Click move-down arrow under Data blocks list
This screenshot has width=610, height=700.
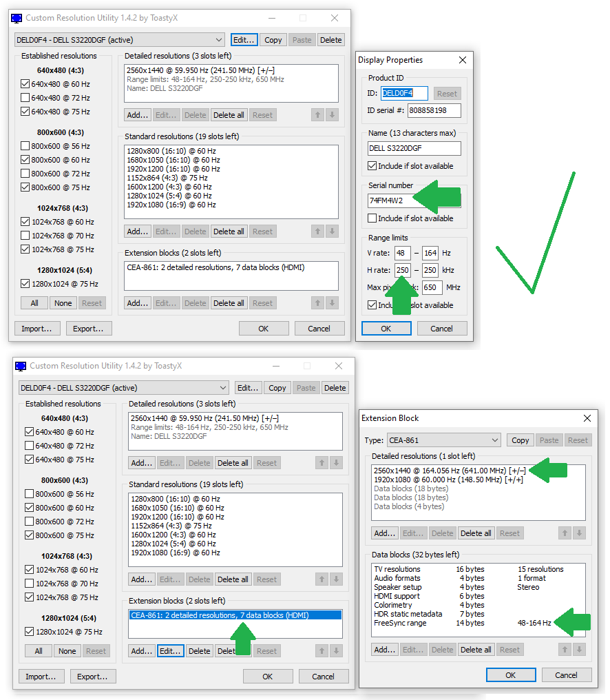pos(579,650)
